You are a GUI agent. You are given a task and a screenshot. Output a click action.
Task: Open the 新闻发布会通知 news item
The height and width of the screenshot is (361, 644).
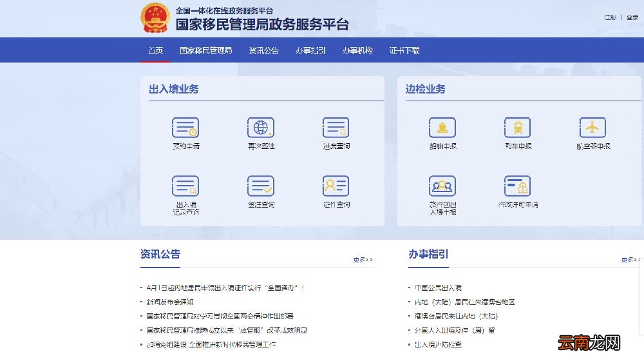coord(170,302)
